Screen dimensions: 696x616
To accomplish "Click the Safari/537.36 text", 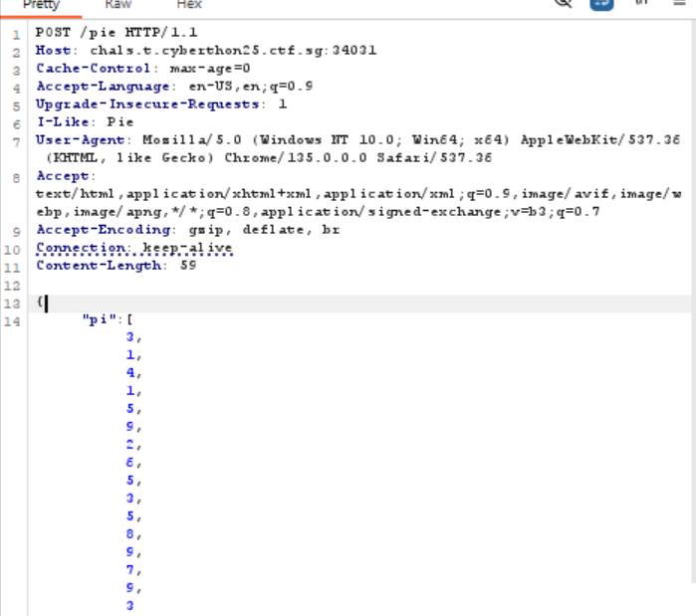I will 434,158.
